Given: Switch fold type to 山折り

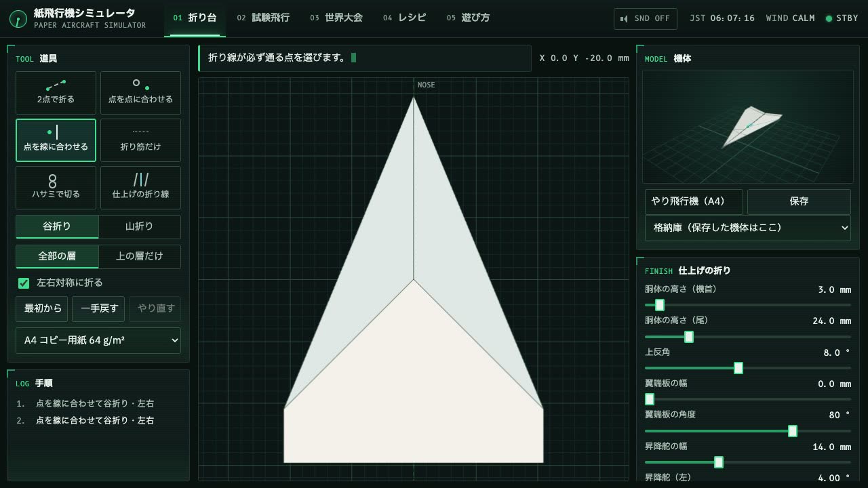Looking at the screenshot, I should pyautogui.click(x=140, y=227).
